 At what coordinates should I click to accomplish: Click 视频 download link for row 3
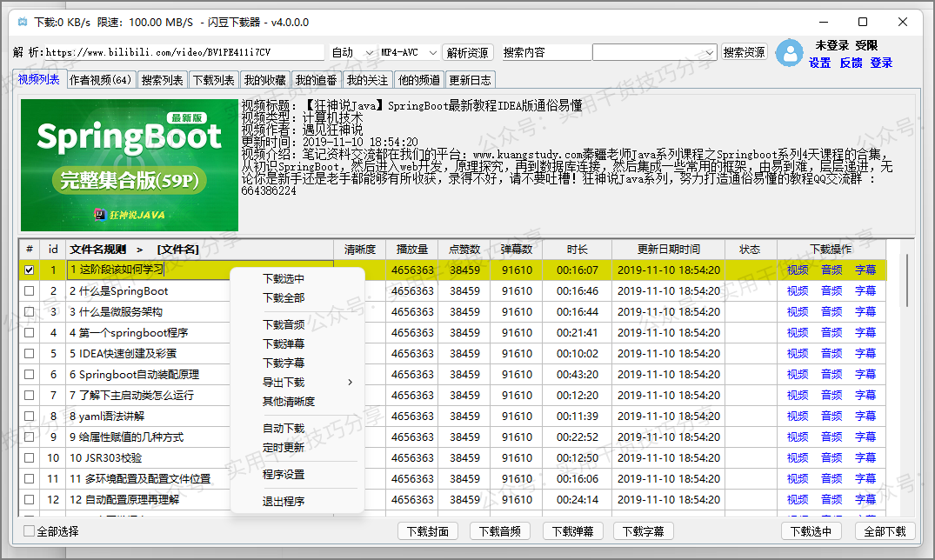tap(797, 312)
